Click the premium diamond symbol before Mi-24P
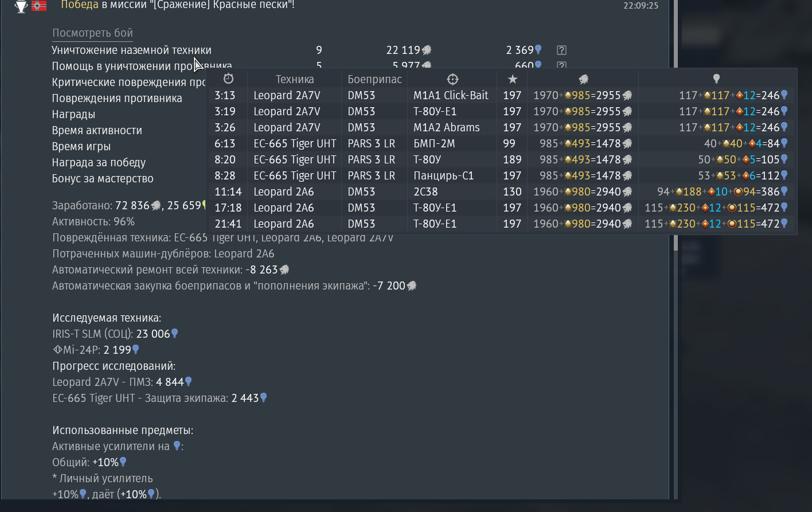812x512 pixels. point(57,350)
